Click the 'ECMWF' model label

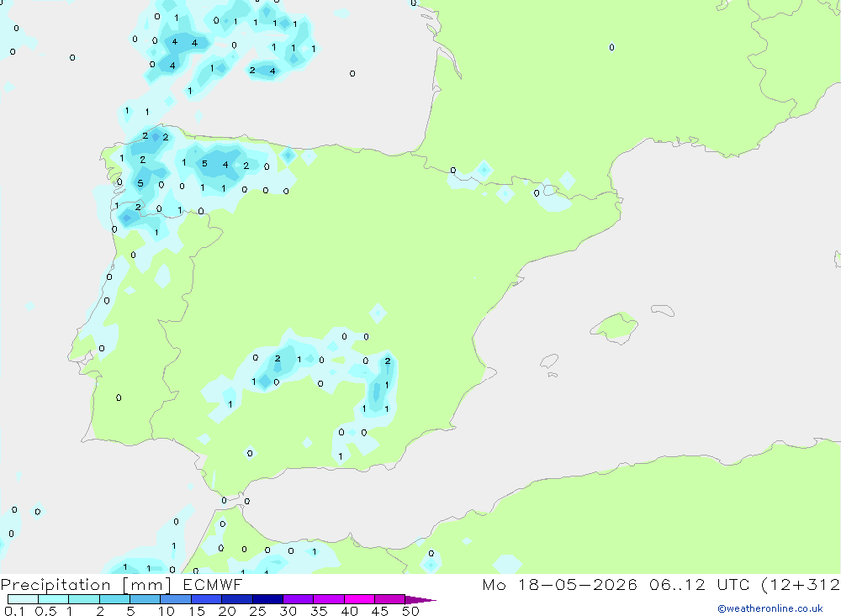click(213, 584)
